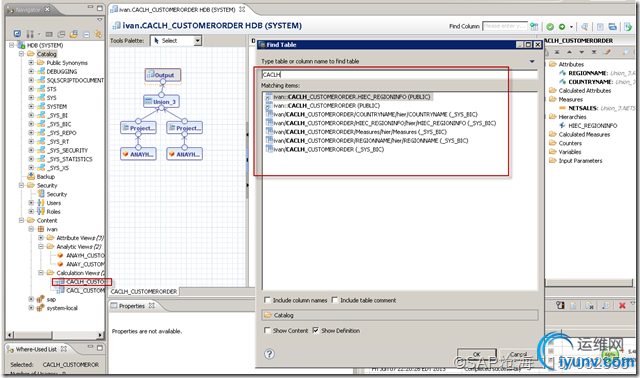Select the left ANAYH node in diagram
The width and height of the screenshot is (640, 378).
(x=138, y=154)
